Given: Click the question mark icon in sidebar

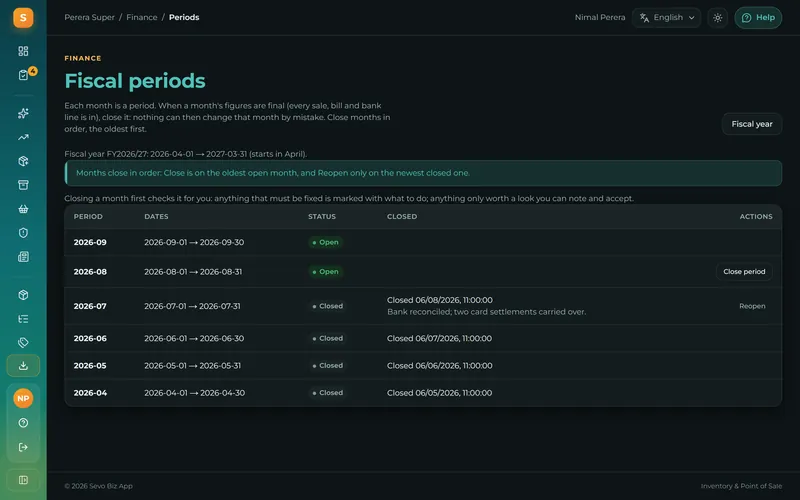Looking at the screenshot, I should click(x=23, y=423).
